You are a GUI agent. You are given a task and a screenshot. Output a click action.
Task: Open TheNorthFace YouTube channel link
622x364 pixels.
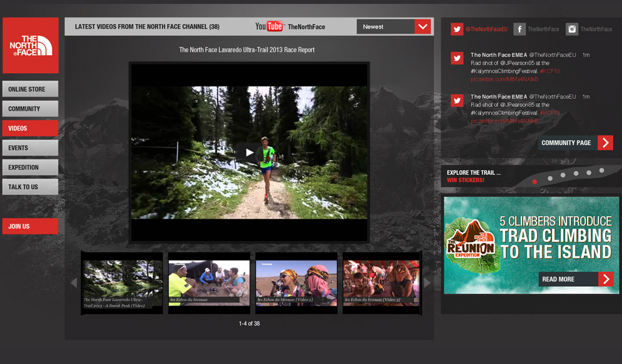tap(306, 27)
